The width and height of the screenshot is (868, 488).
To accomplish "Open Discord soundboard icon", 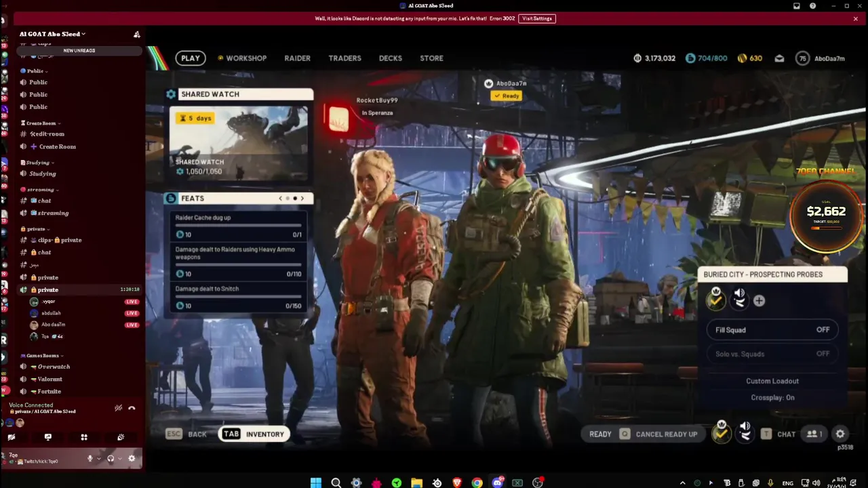I will [x=121, y=437].
